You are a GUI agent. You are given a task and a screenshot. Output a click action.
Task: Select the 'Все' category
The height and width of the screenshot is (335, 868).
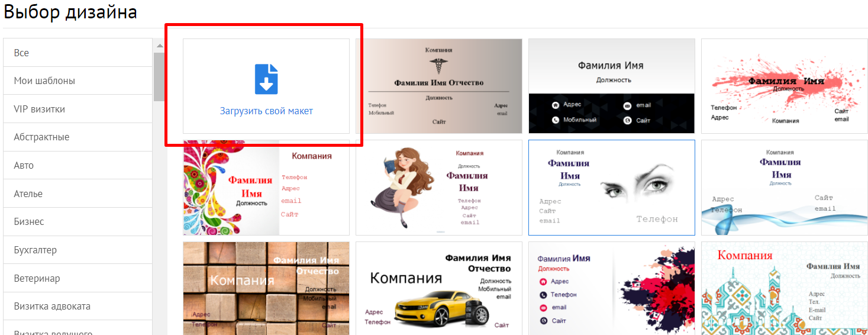pos(78,53)
